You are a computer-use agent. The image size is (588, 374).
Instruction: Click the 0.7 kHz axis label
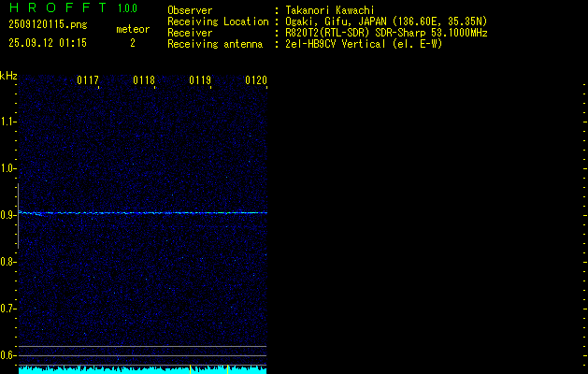coord(7,309)
